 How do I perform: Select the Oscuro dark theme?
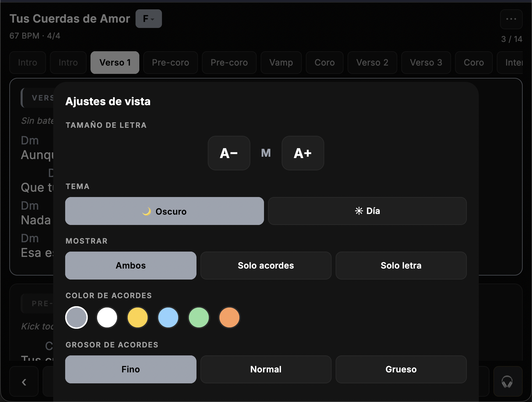[165, 211]
